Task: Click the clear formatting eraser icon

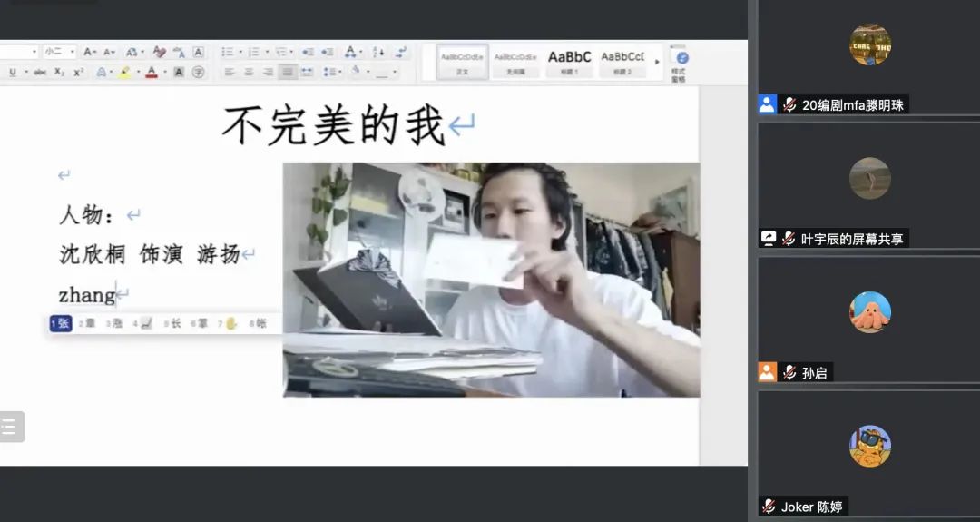Action: (160, 52)
